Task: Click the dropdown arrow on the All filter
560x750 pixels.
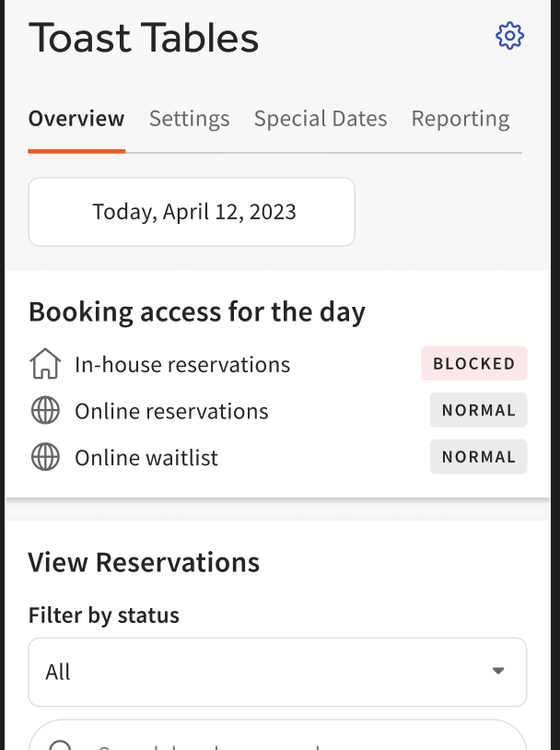Action: (x=497, y=672)
